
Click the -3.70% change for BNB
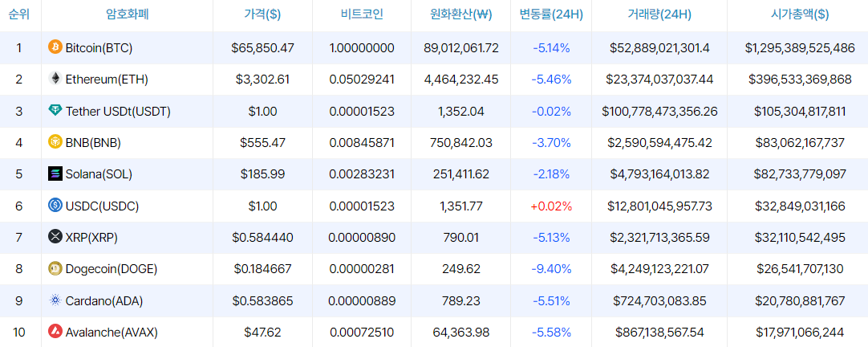[551, 142]
